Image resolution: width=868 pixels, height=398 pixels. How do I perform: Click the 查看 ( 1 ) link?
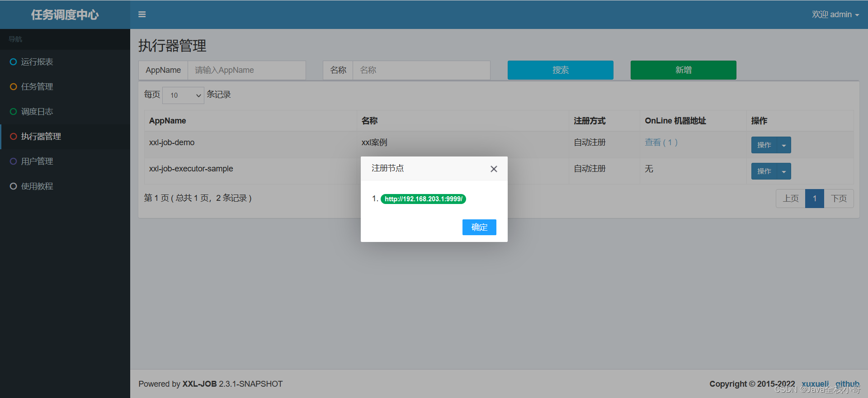pyautogui.click(x=661, y=142)
